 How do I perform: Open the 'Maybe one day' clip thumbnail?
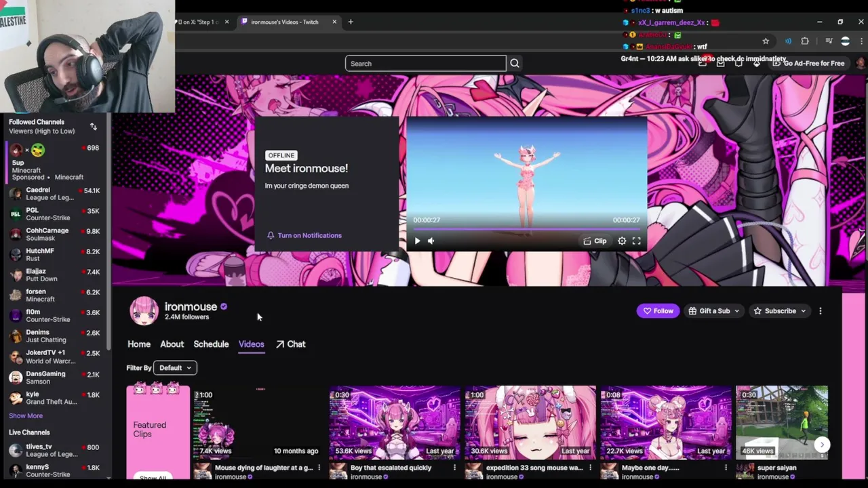tap(666, 422)
